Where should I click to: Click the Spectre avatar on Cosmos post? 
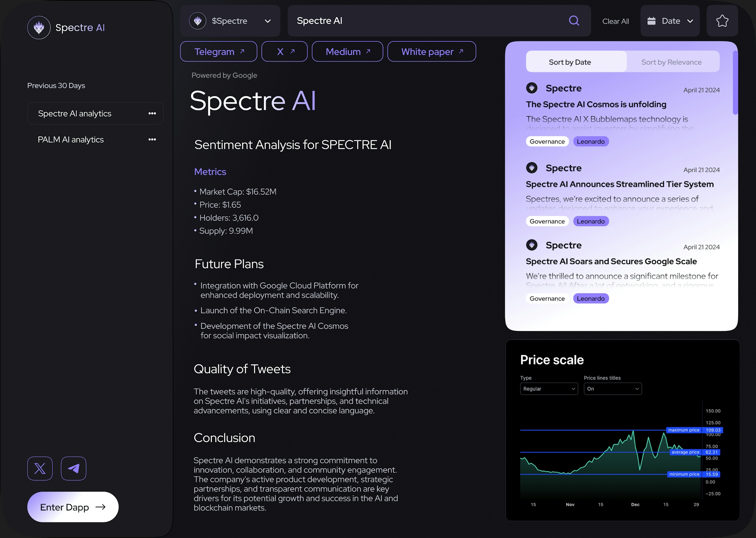click(532, 88)
